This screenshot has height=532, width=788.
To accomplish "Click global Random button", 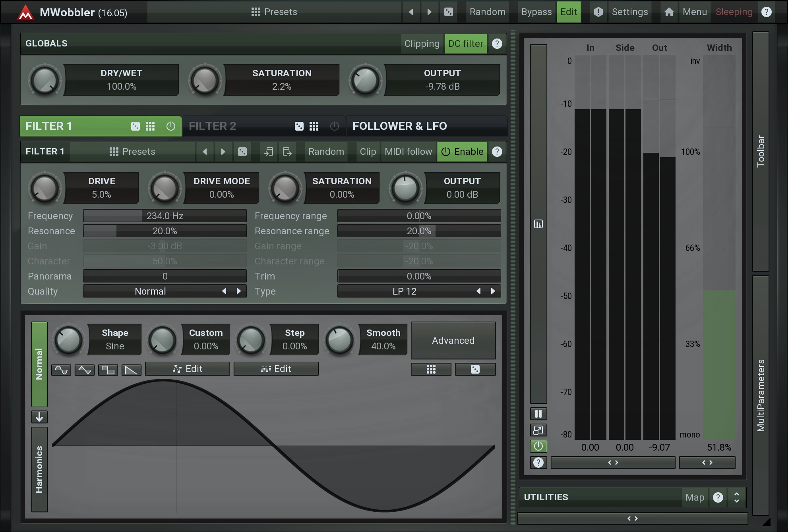I will pos(488,12).
